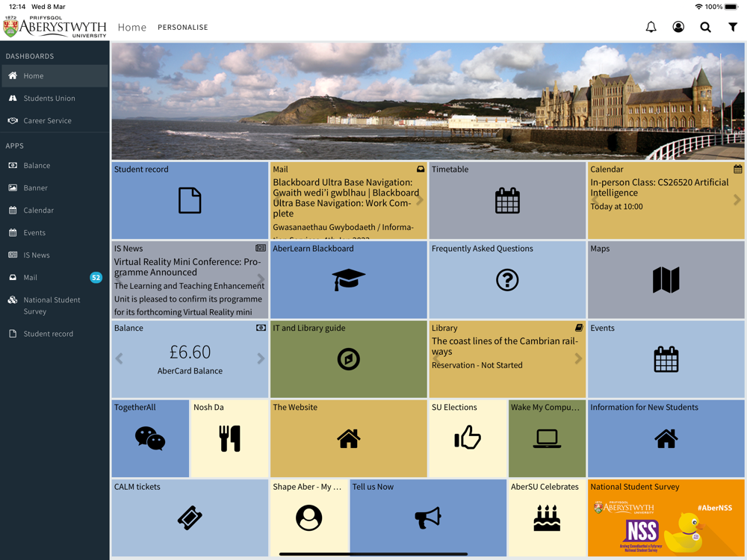Click the Library tile book icon
This screenshot has width=747, height=560.
[579, 328]
